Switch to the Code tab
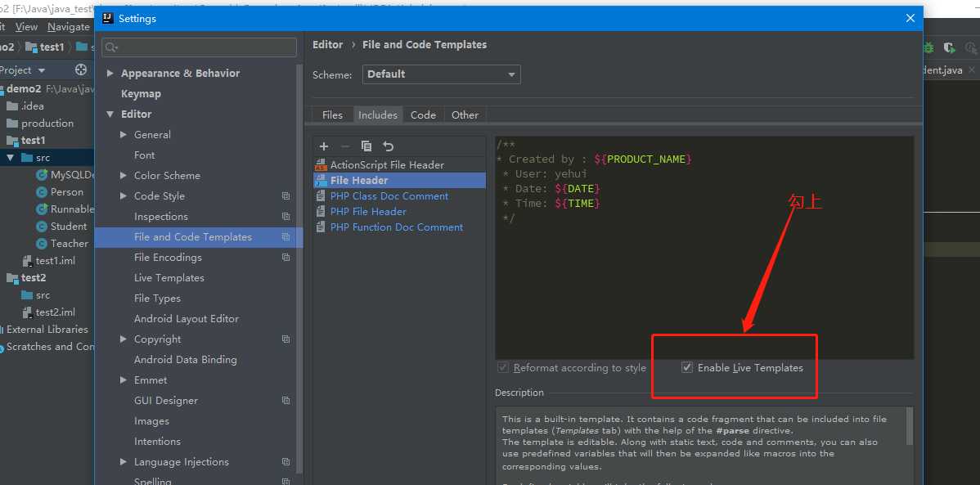980x485 pixels. 423,115
